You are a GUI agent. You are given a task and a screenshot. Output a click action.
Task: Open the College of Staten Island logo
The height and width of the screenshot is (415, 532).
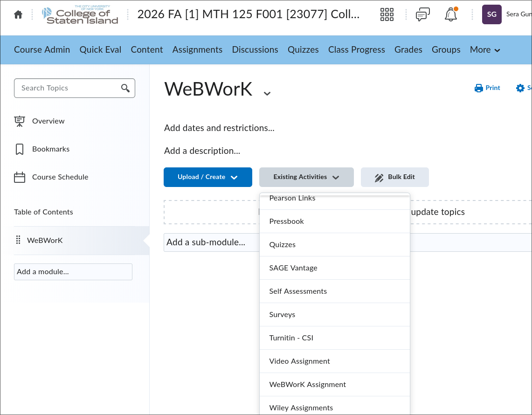pyautogui.click(x=80, y=14)
